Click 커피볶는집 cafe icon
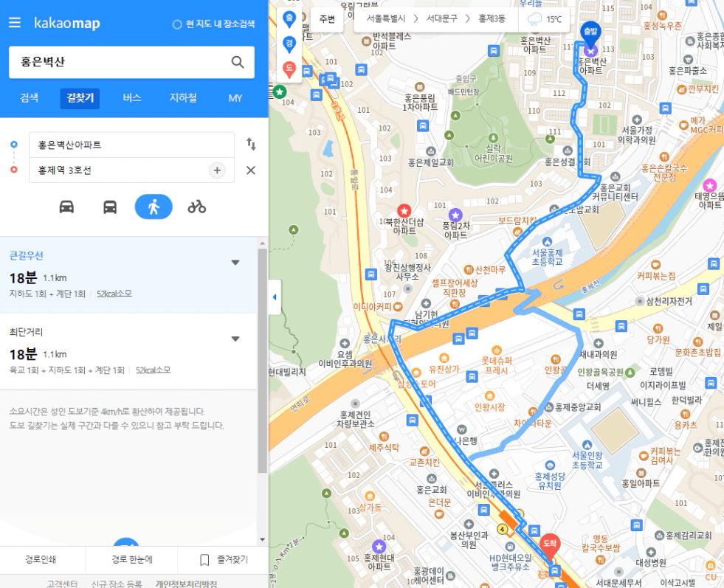Viewport: 724px width, 588px height. coord(655,264)
